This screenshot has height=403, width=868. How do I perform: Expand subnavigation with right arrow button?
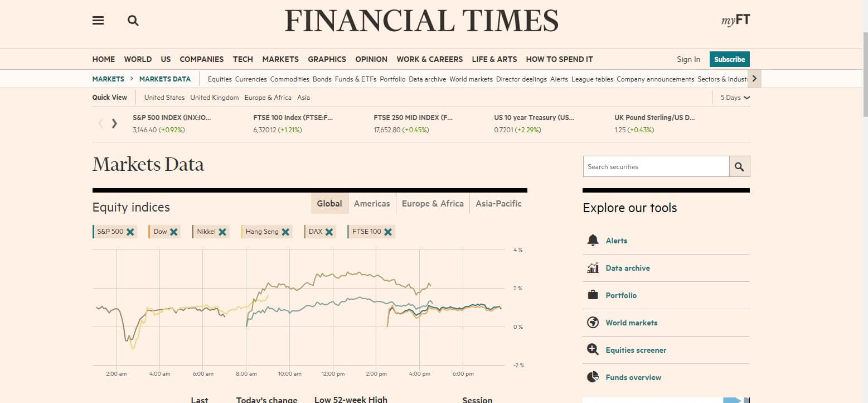[x=754, y=79]
